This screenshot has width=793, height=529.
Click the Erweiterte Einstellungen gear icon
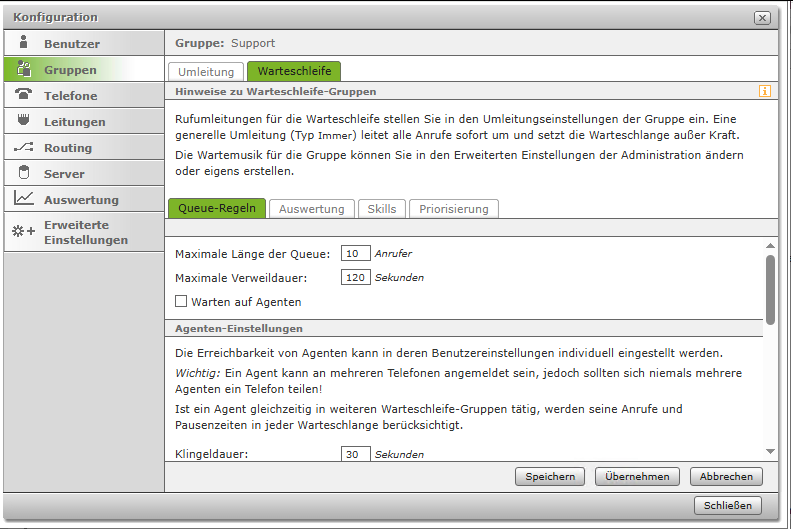[x=23, y=231]
